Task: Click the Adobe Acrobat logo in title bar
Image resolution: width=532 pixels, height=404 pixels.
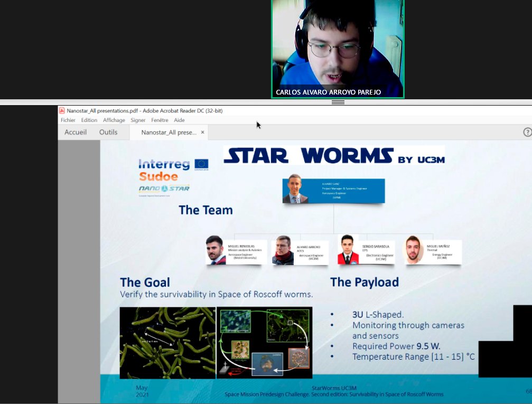Action: pyautogui.click(x=63, y=110)
